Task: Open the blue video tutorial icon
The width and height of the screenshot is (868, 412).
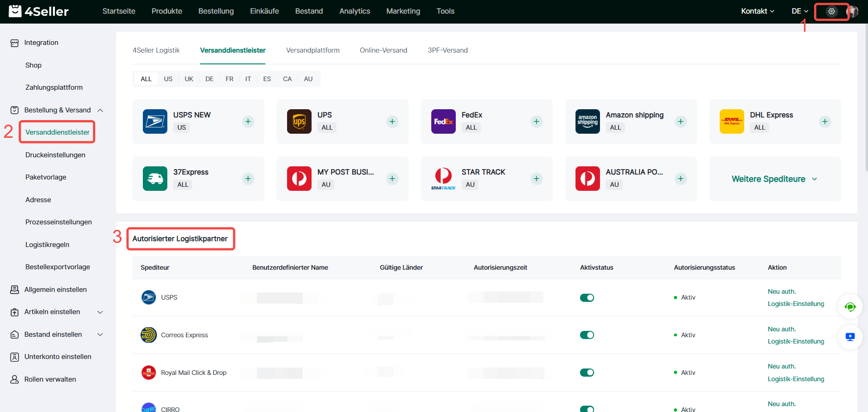Action: pyautogui.click(x=850, y=337)
